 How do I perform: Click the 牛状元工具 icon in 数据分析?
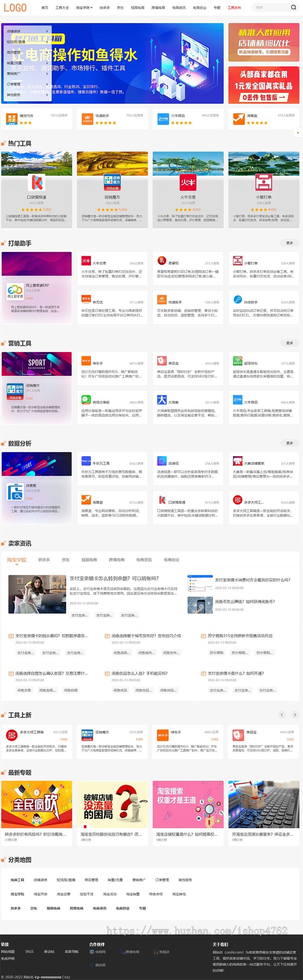86,461
